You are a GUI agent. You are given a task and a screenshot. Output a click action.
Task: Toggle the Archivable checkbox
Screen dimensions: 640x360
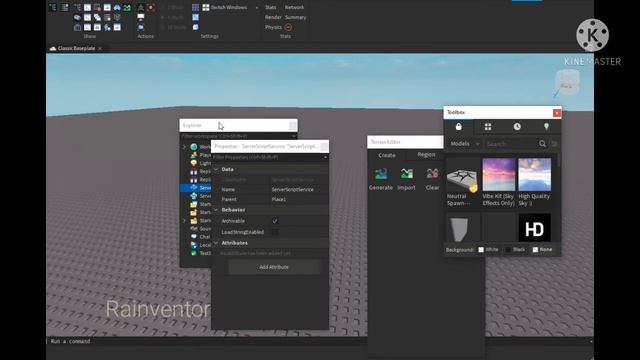click(x=275, y=221)
